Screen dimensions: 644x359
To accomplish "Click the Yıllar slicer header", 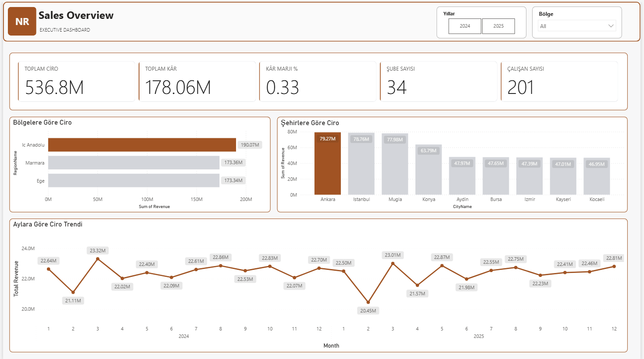I will (x=449, y=14).
